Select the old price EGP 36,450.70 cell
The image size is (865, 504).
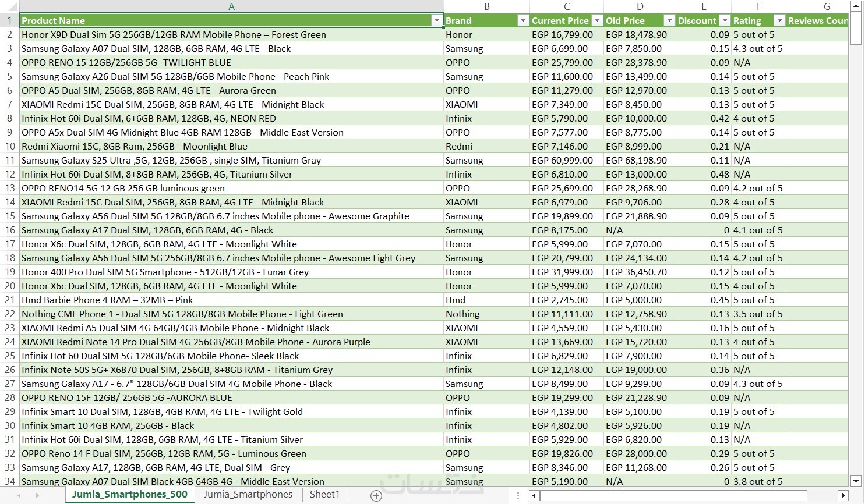point(640,272)
